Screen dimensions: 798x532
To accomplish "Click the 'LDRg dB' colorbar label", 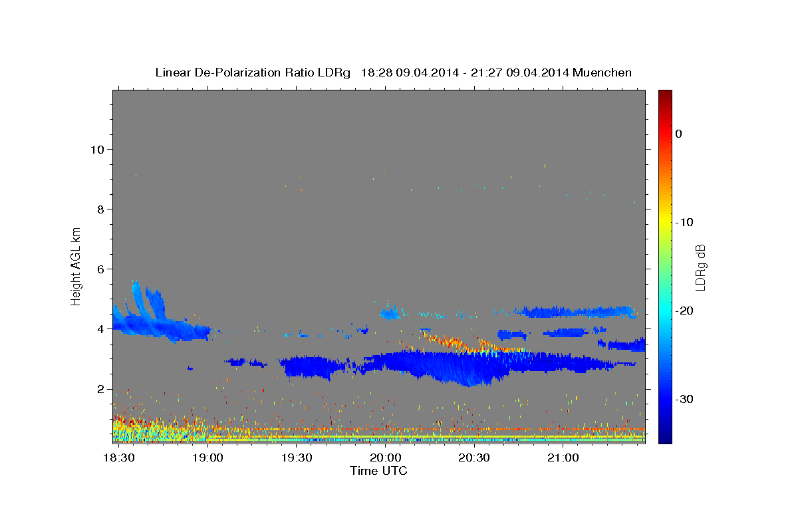I will click(700, 267).
